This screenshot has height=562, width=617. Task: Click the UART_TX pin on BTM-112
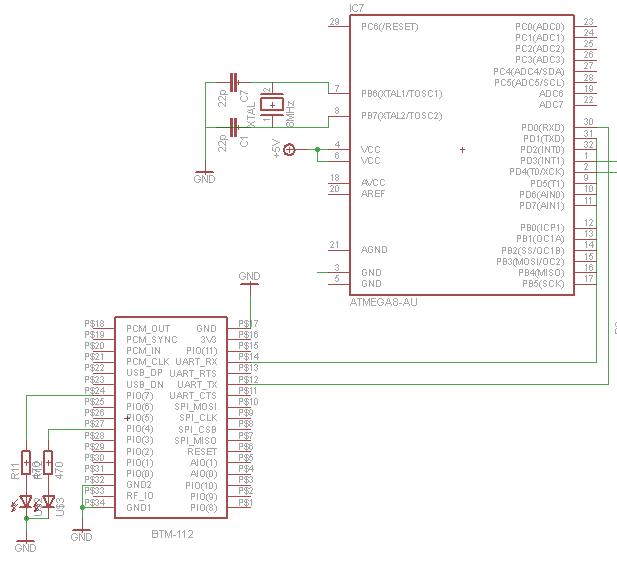pos(196,384)
